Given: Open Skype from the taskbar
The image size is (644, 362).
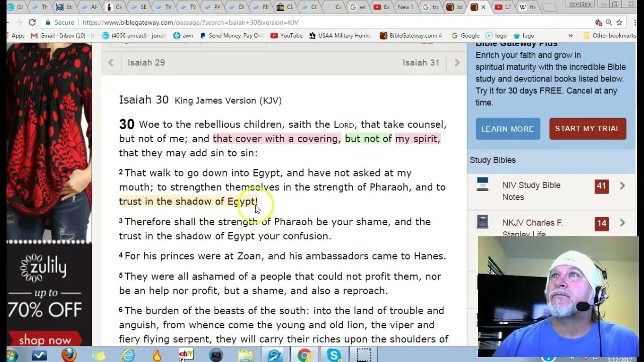Looking at the screenshot, I should [x=334, y=355].
